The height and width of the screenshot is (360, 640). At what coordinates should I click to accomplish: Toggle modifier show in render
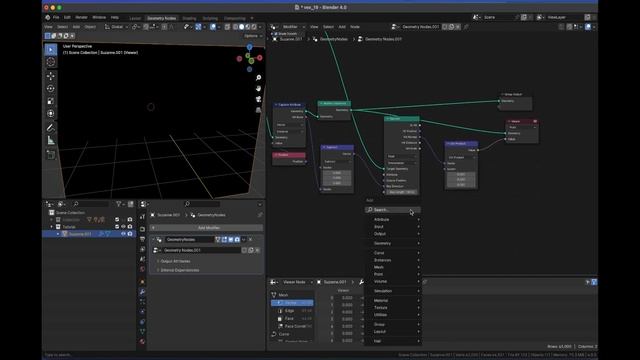237,240
